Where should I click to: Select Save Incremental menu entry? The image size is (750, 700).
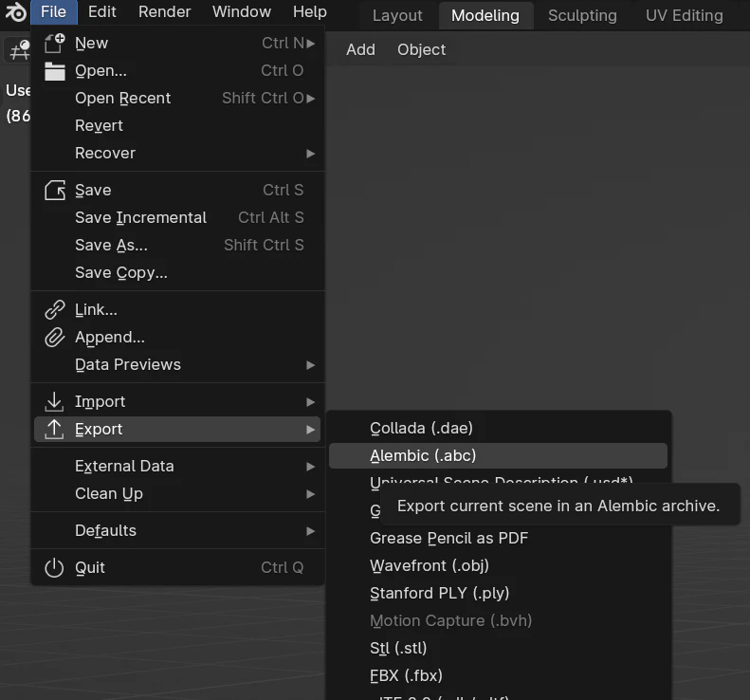point(177,218)
